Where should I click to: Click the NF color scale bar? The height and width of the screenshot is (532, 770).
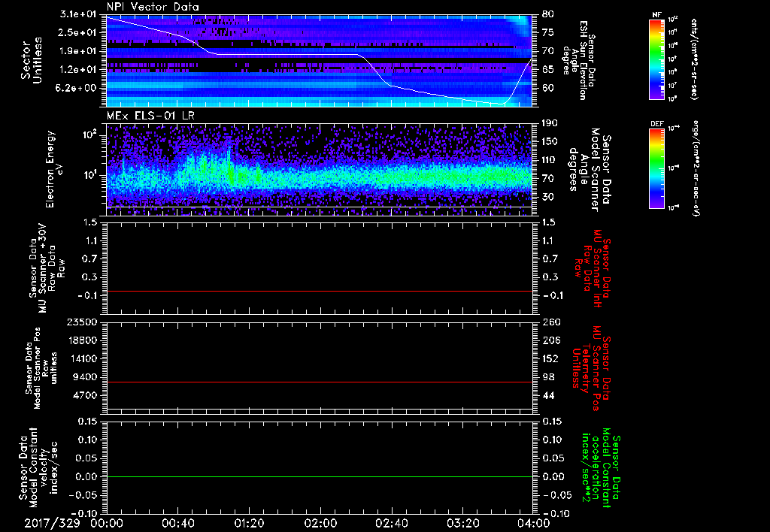tap(657, 59)
